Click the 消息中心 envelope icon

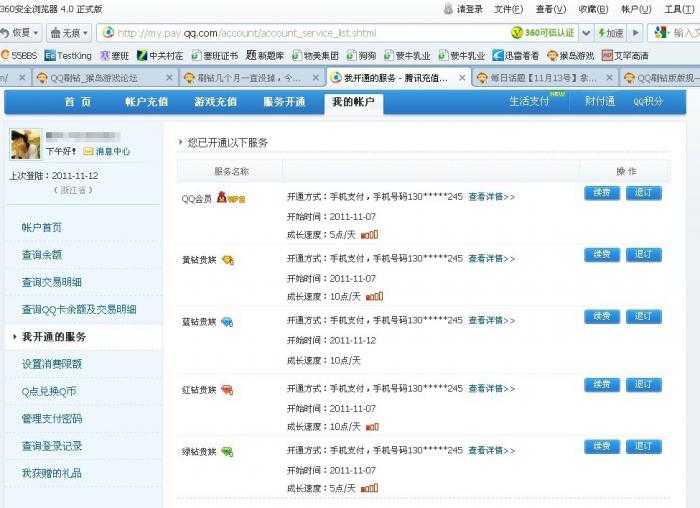pyautogui.click(x=88, y=151)
